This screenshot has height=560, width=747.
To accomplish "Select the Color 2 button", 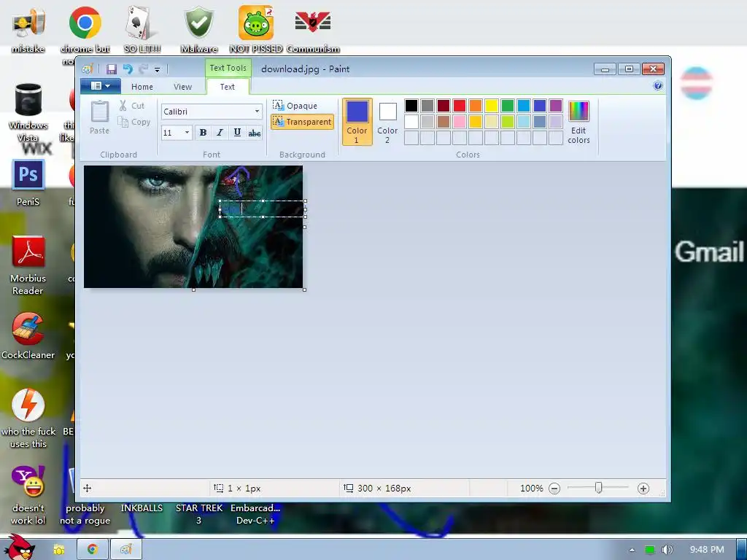I will pyautogui.click(x=387, y=122).
